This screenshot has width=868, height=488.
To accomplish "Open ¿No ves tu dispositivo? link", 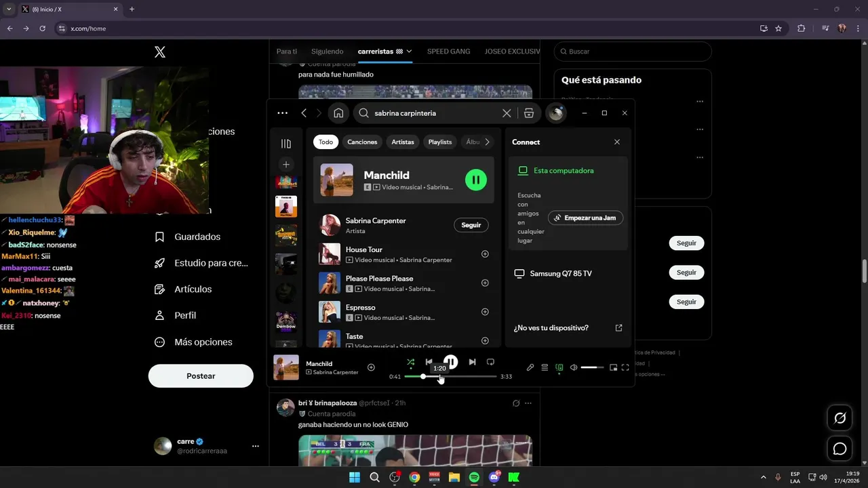I will [568, 328].
